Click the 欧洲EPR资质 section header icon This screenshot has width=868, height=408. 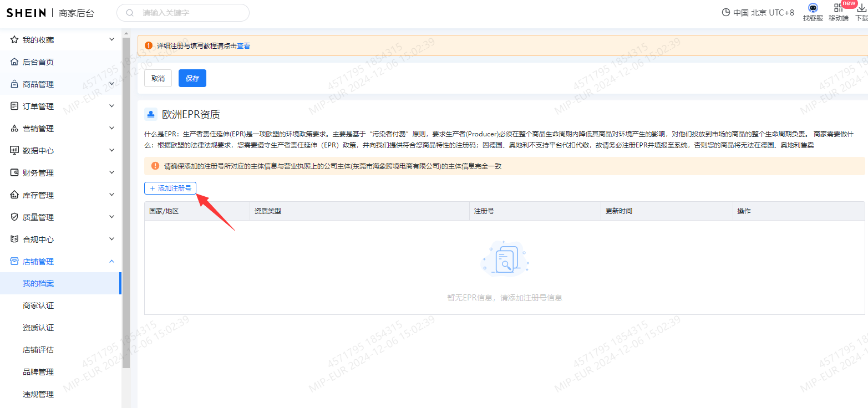(x=150, y=114)
